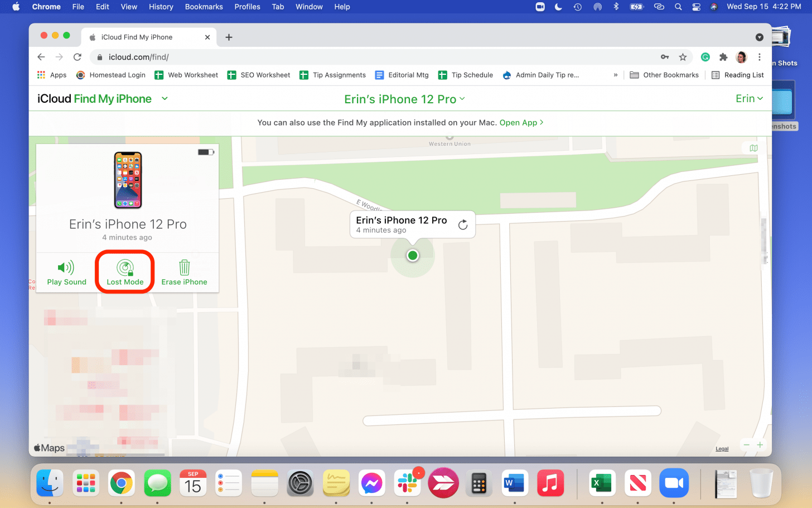Click the Erase iPhone trash icon
812x508 pixels.
point(184,267)
